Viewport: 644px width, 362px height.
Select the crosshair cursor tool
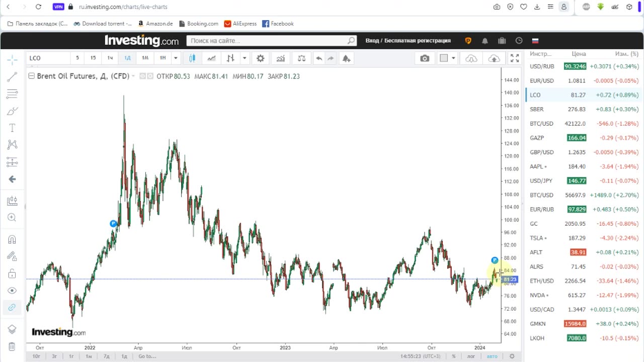(13, 60)
